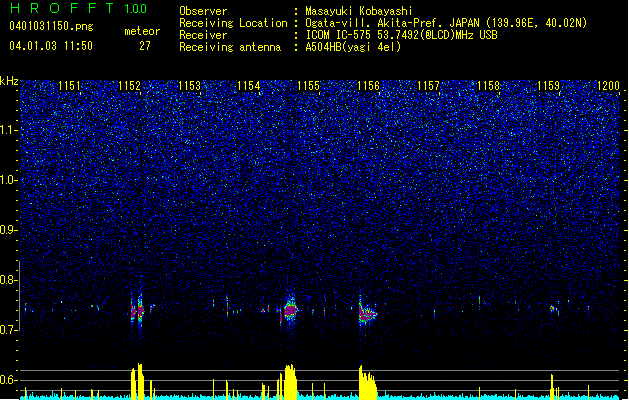Click the 1158 time marker
Image resolution: width=629 pixels, height=400 pixels.
488,86
